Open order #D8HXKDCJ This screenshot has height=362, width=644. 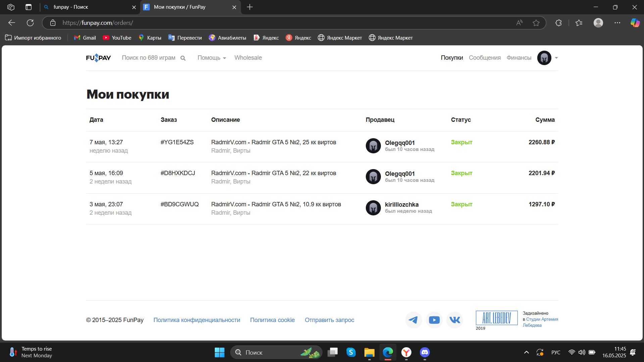[178, 173]
